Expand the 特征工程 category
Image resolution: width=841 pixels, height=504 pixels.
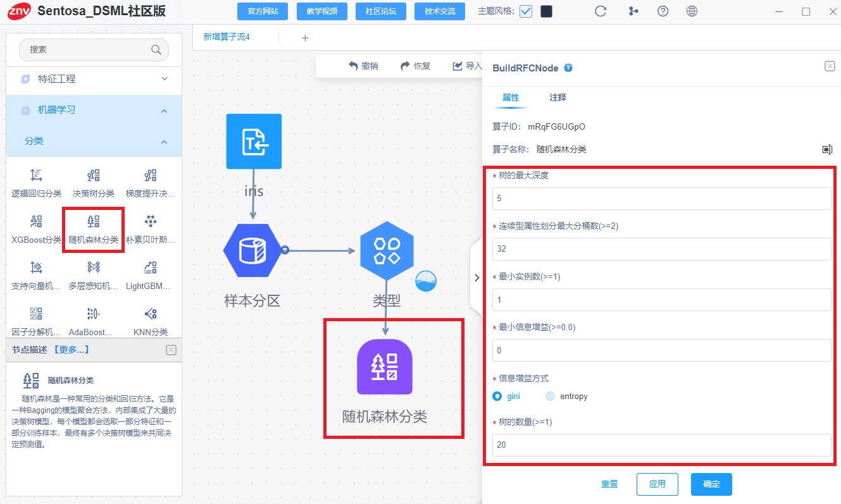click(94, 79)
